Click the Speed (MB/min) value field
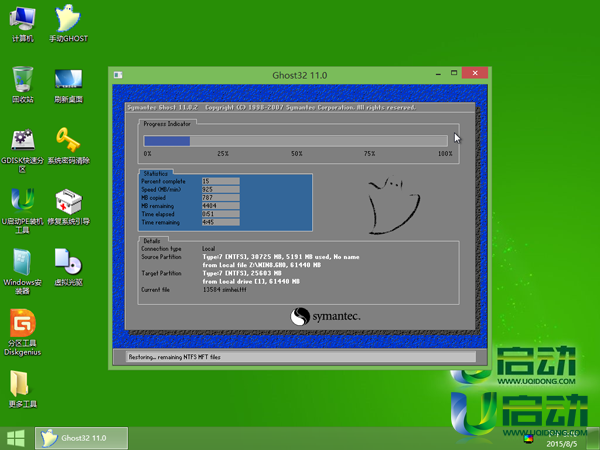 point(221,189)
